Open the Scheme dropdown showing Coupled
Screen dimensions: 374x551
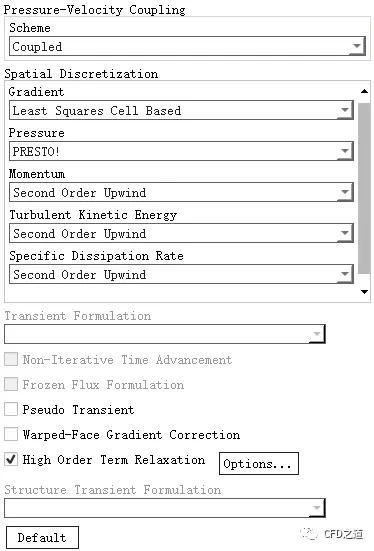187,46
